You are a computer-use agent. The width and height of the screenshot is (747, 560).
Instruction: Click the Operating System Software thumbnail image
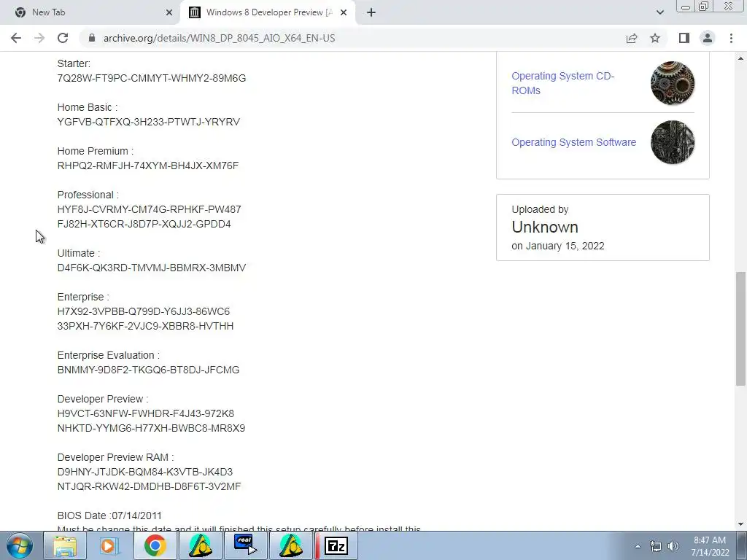click(x=672, y=142)
